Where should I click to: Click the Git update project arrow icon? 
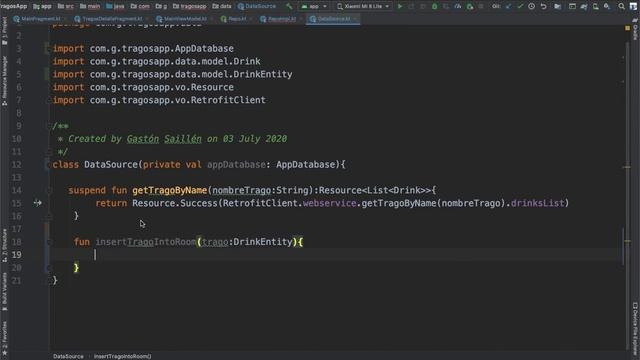508,6
